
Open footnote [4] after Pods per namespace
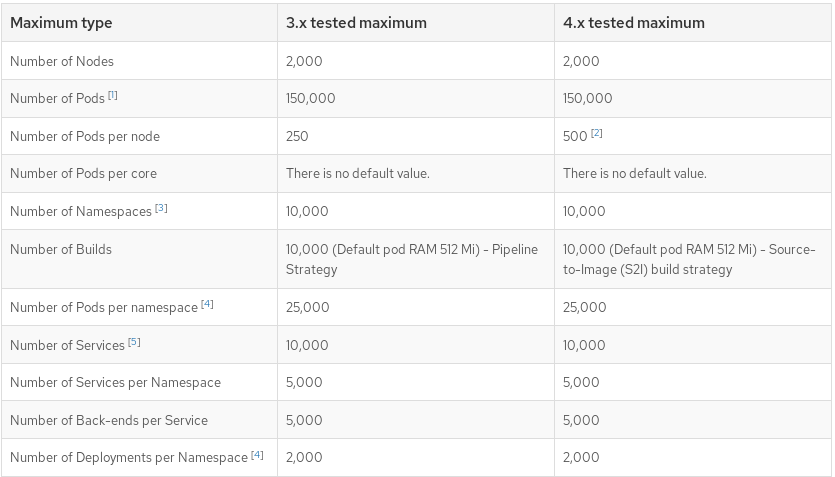pyautogui.click(x=207, y=304)
